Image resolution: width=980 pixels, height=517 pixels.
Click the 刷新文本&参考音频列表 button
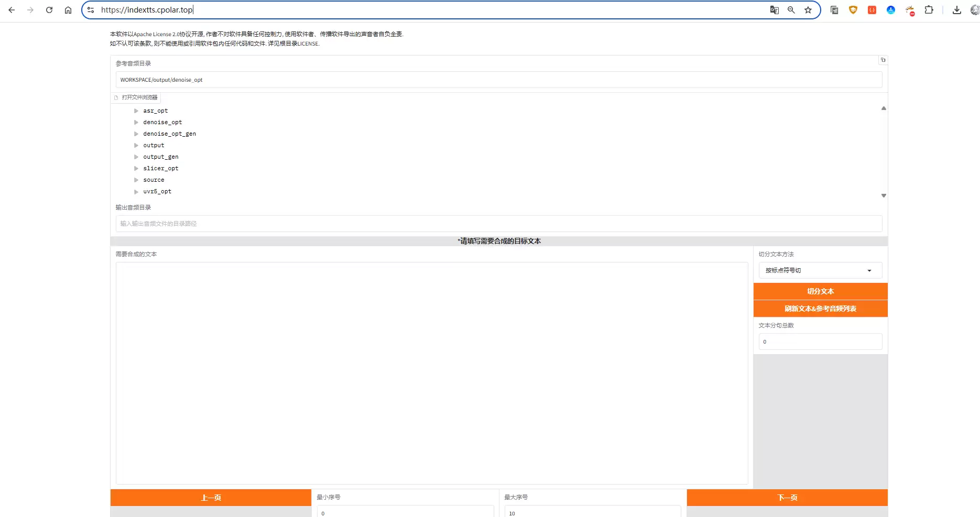point(820,309)
